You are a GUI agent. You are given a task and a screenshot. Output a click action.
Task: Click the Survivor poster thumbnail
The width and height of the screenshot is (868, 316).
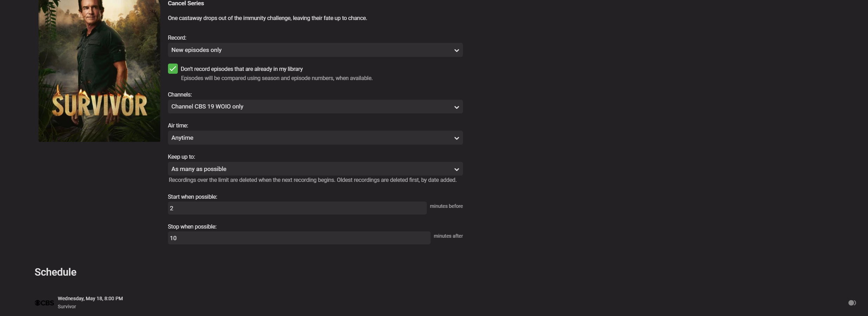pos(99,70)
